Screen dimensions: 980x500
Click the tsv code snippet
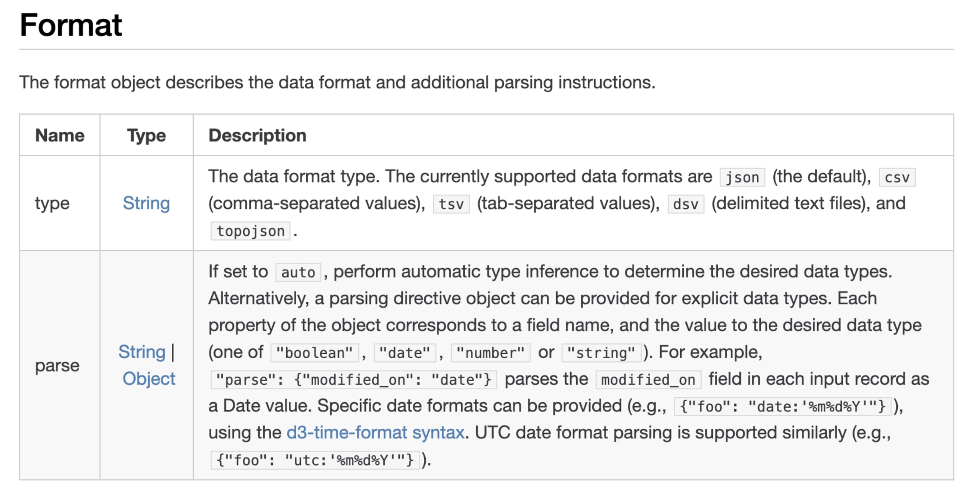(451, 204)
